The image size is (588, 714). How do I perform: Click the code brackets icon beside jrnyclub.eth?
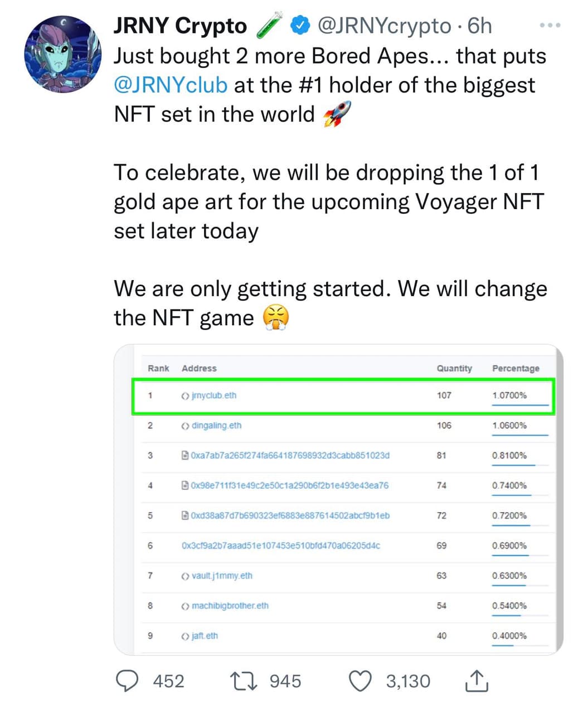(185, 395)
